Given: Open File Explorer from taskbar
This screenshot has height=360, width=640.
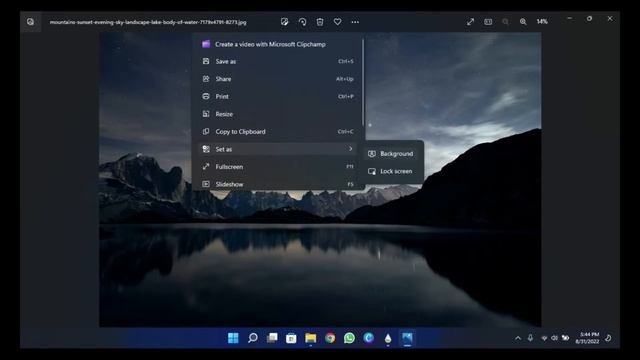Looking at the screenshot, I should [311, 338].
